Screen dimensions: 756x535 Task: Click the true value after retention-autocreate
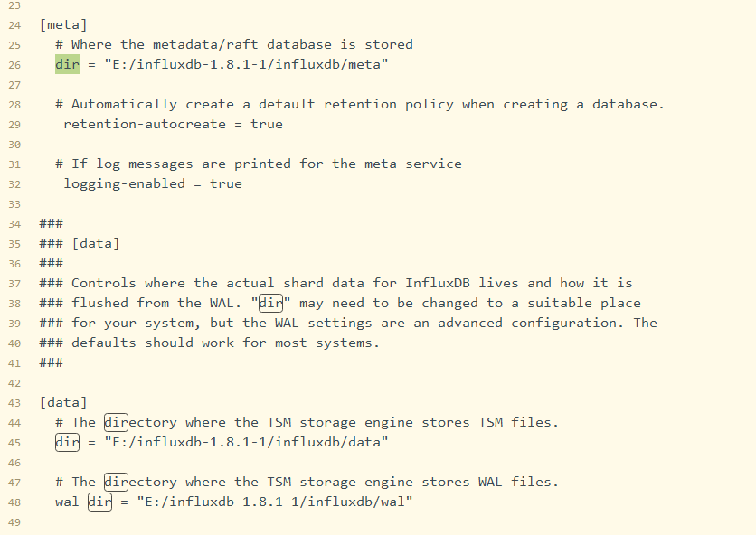267,124
